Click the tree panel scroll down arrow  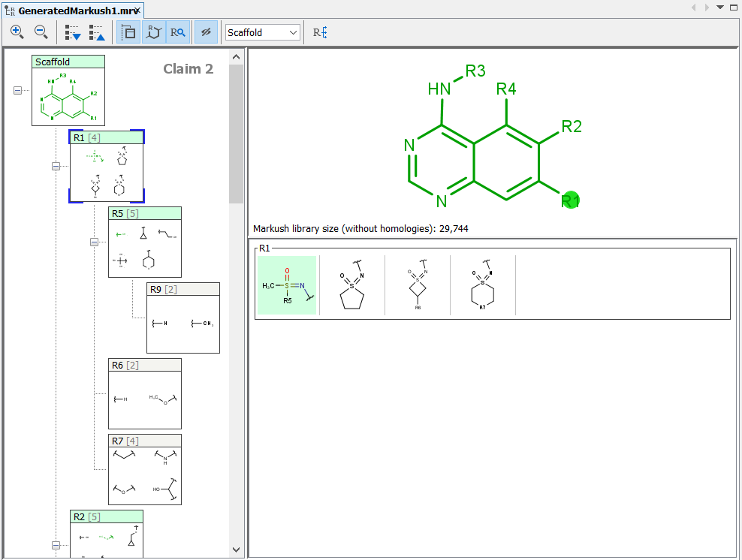(237, 550)
